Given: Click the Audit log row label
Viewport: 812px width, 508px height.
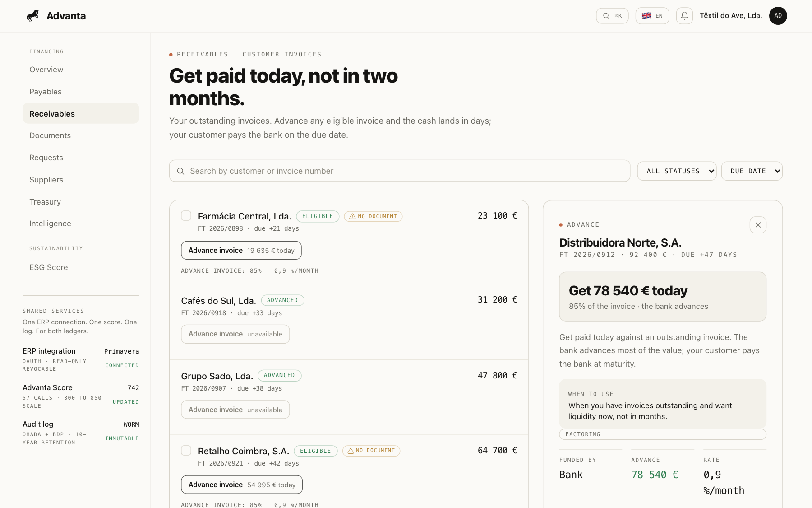Looking at the screenshot, I should (38, 424).
